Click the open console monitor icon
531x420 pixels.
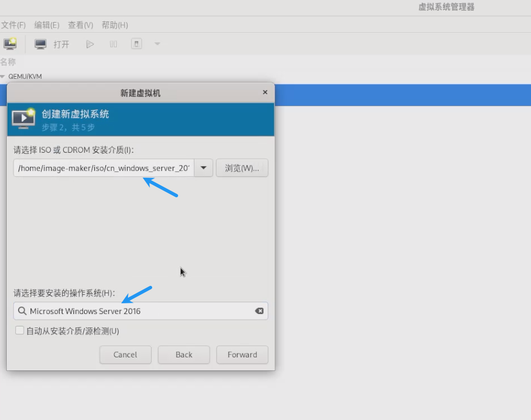41,44
